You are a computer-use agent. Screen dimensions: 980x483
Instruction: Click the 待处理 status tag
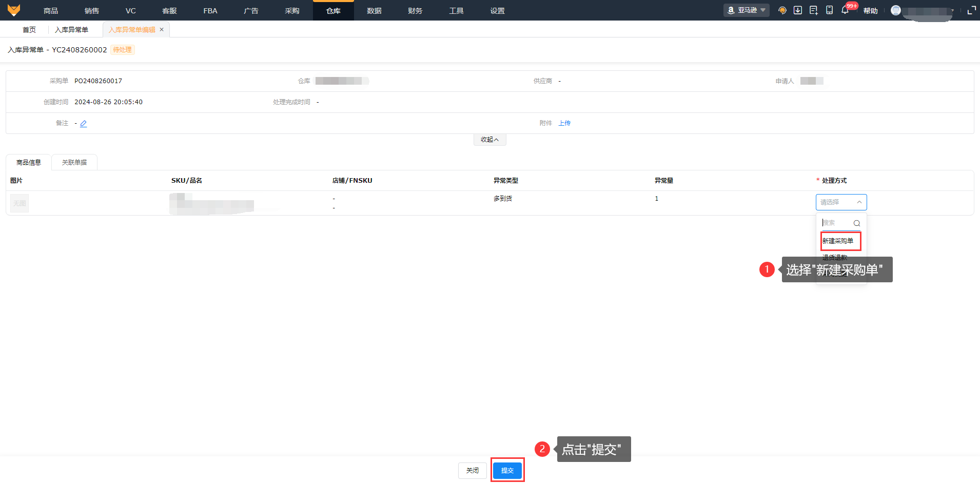click(x=122, y=50)
